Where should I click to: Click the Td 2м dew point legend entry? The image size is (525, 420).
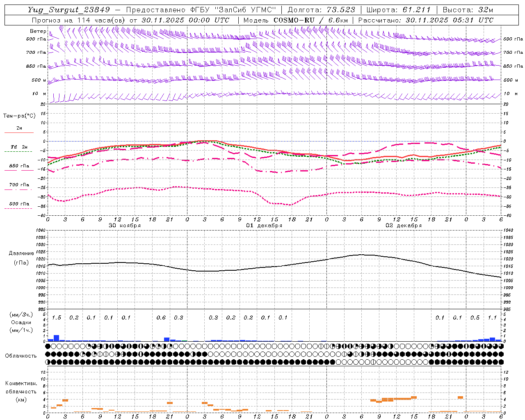(19, 147)
